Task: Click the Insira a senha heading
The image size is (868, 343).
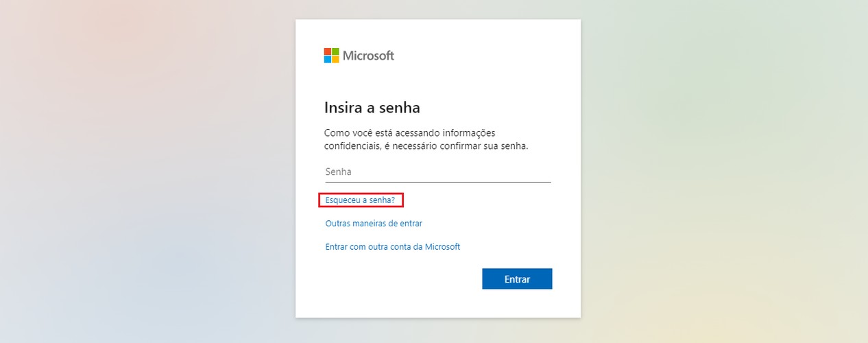Action: pyautogui.click(x=372, y=108)
